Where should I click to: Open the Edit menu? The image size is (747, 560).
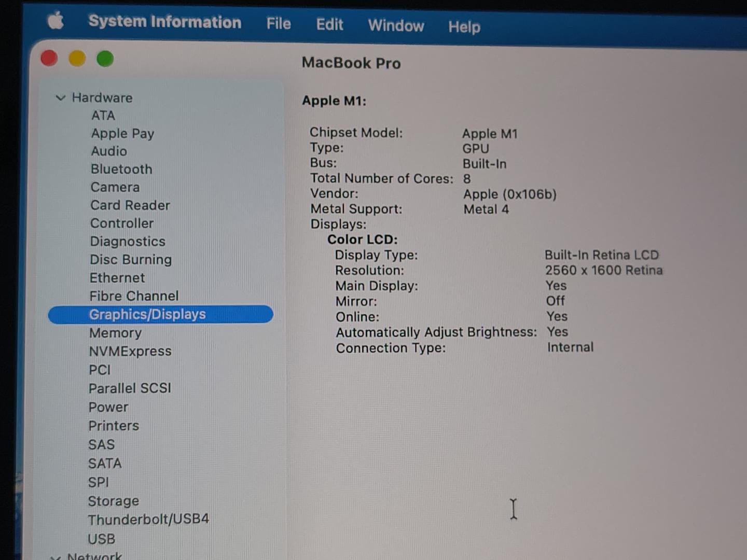coord(330,24)
